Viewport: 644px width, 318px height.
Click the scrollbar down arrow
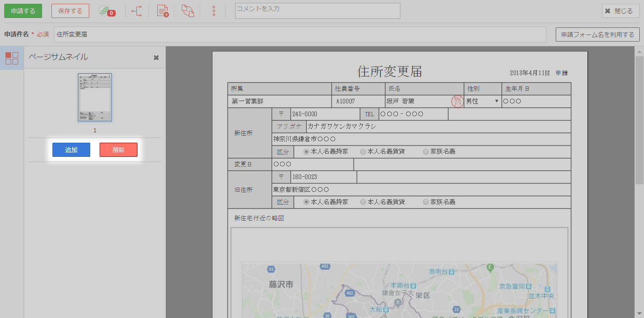pyautogui.click(x=639, y=313)
